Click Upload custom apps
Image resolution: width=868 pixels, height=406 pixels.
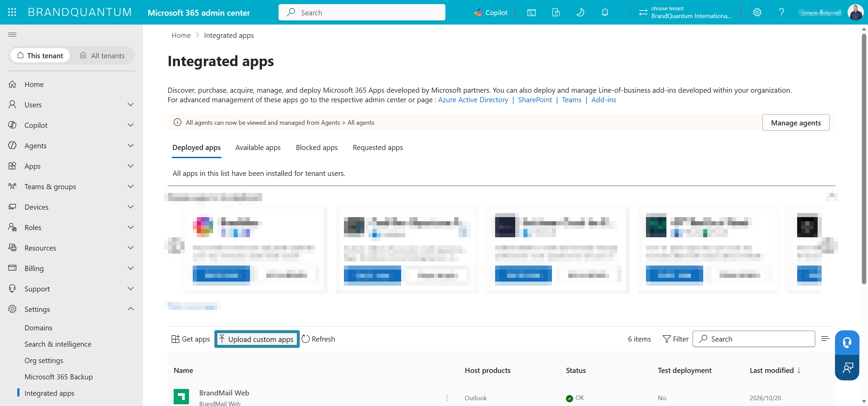coord(257,339)
